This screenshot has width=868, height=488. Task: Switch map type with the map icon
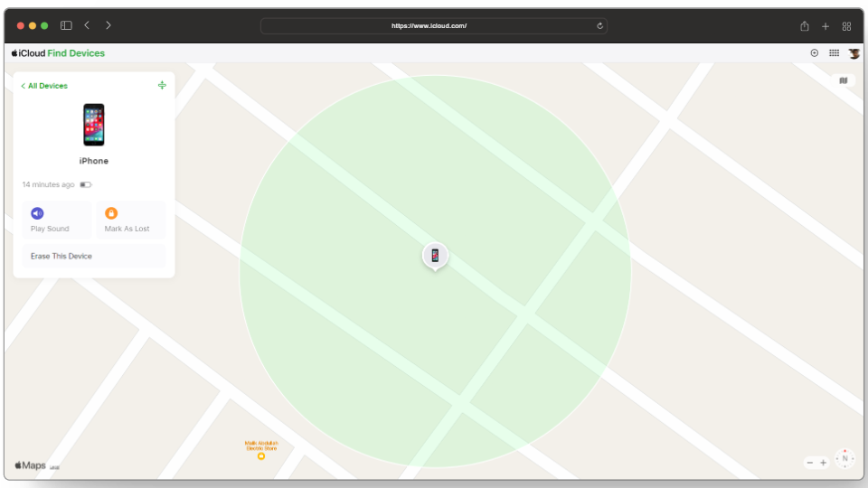843,80
